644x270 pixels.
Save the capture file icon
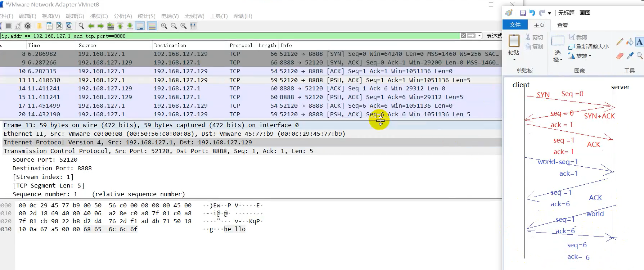(x=50, y=26)
